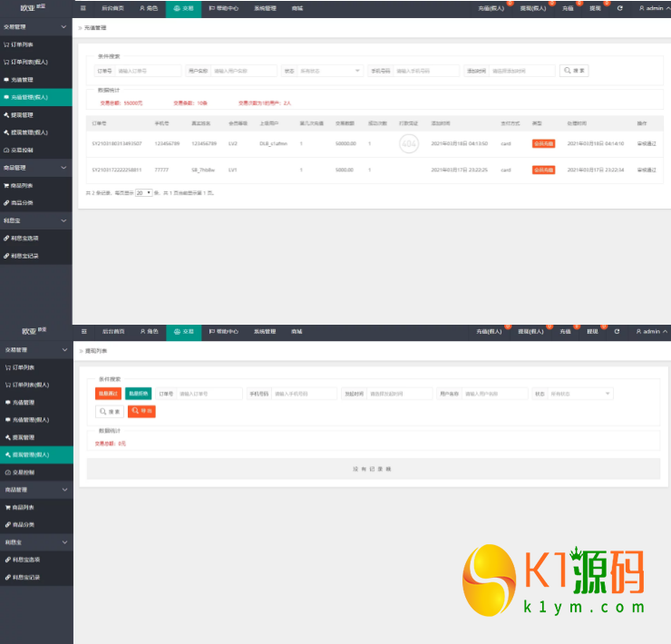
Task: Collapse 交易管理 group in 充值管理 page sidebar
Action: coord(36,26)
